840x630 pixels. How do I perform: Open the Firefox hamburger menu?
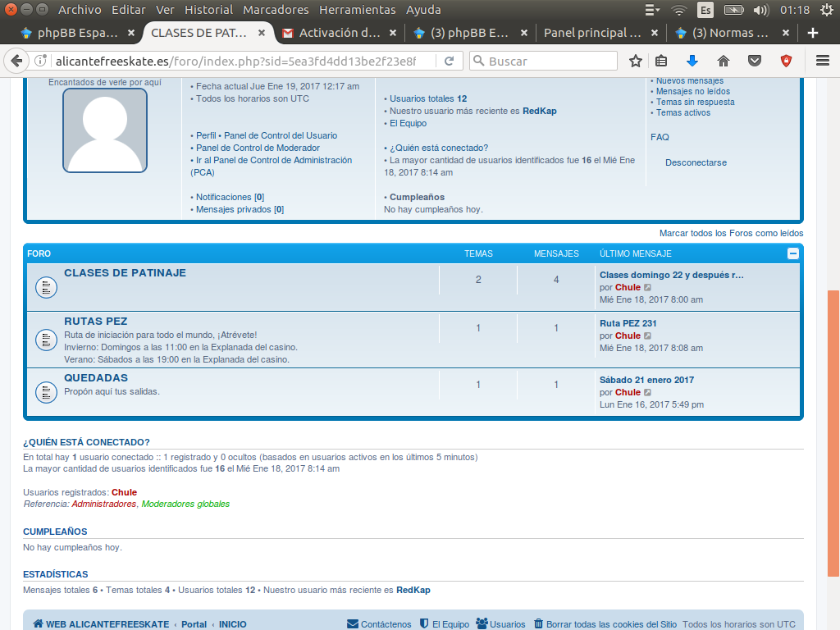[x=822, y=62]
